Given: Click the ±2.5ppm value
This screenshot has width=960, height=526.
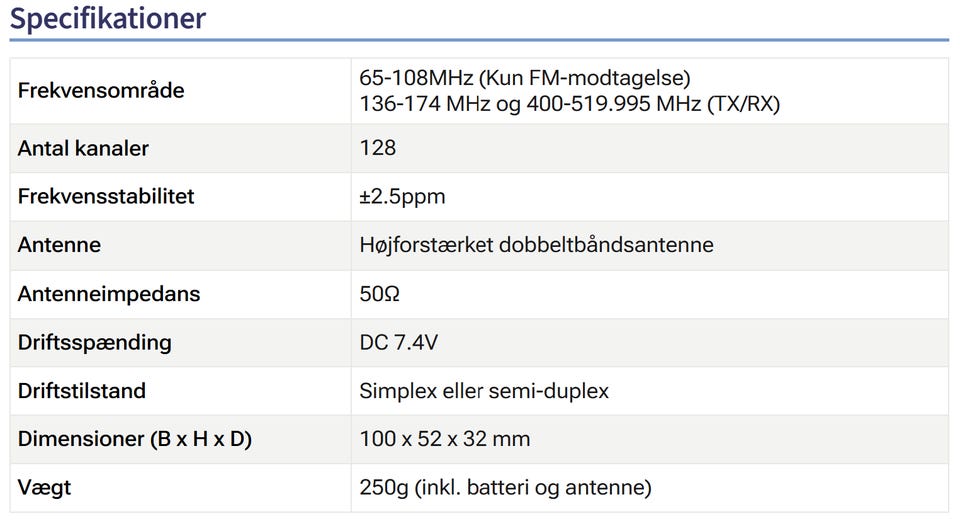Looking at the screenshot, I should click(x=402, y=196).
